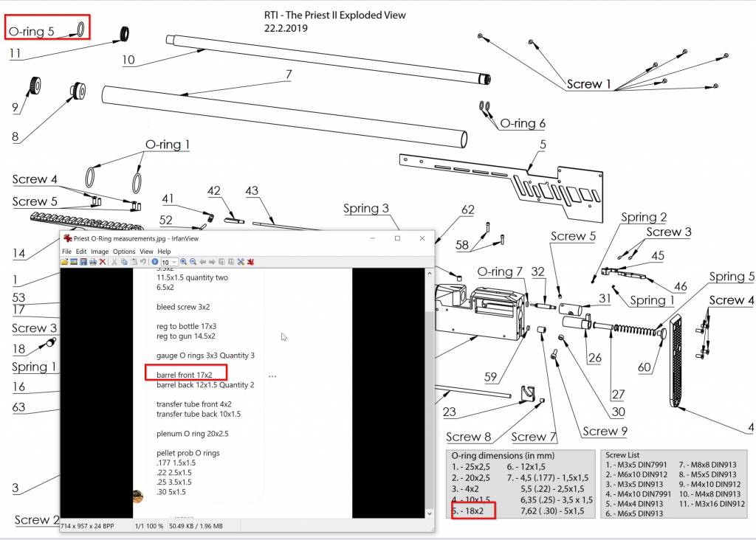
Task: Show image information with blue info icon
Action: tap(155, 262)
